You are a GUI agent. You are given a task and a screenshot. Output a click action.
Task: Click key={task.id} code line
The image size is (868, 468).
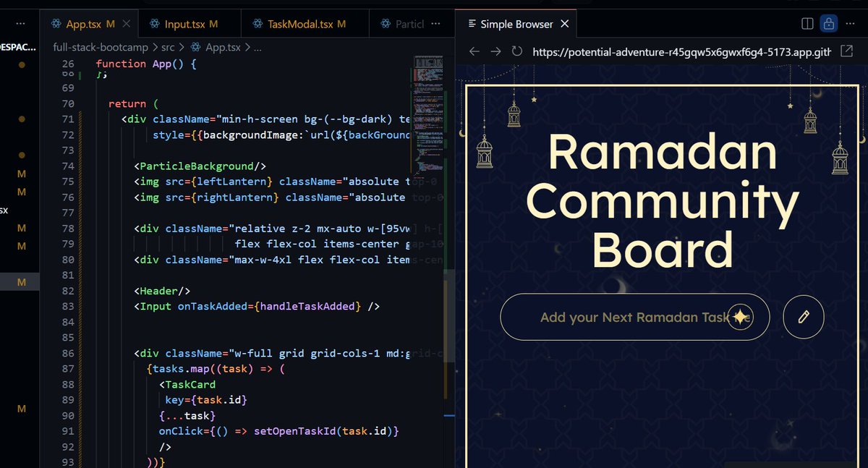pyautogui.click(x=206, y=400)
